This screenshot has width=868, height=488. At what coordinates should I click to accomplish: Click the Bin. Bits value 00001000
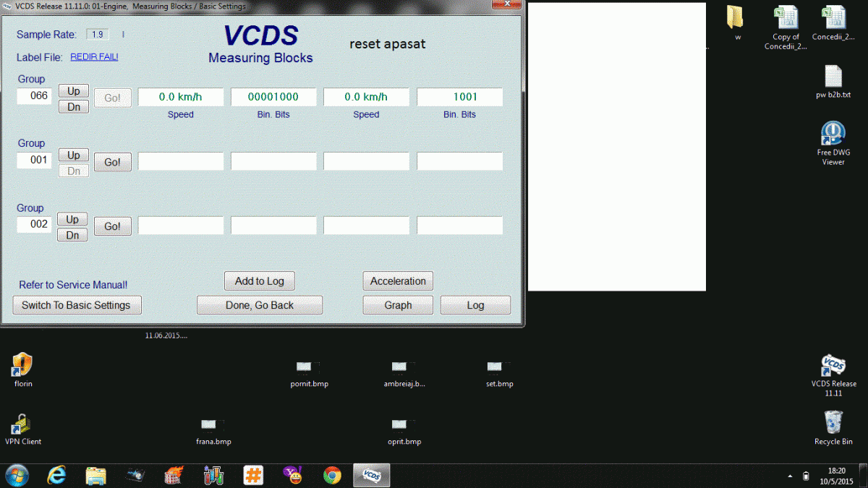[273, 97]
